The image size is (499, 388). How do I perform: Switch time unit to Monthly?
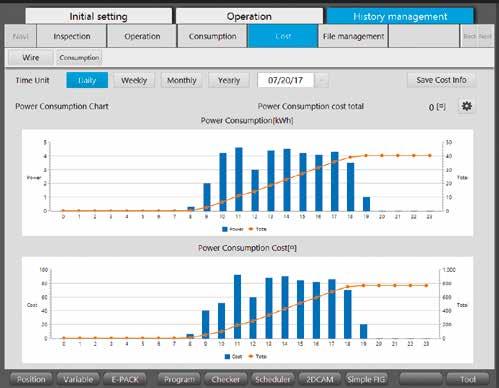pos(182,80)
